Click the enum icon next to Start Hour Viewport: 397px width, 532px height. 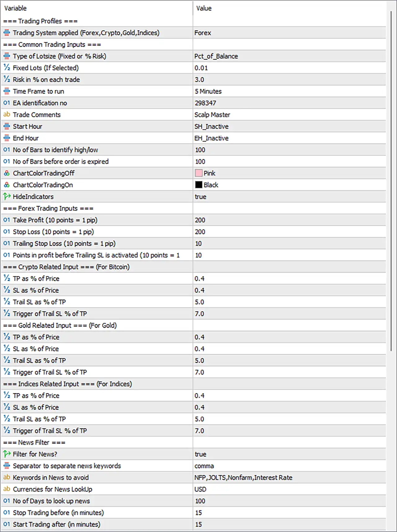(7, 126)
